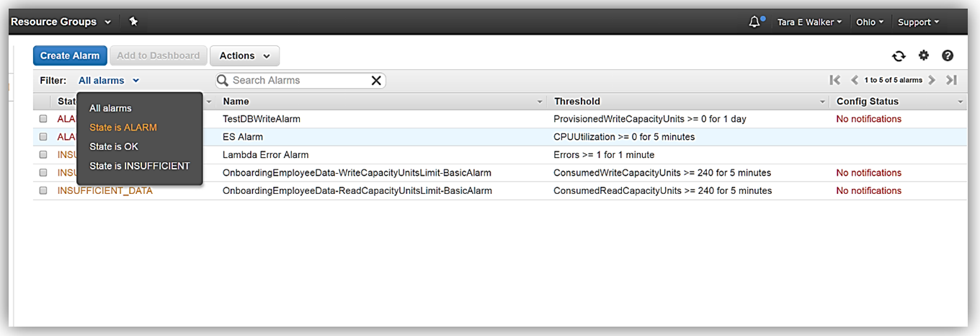Jump to first page of alarms

pyautogui.click(x=835, y=80)
